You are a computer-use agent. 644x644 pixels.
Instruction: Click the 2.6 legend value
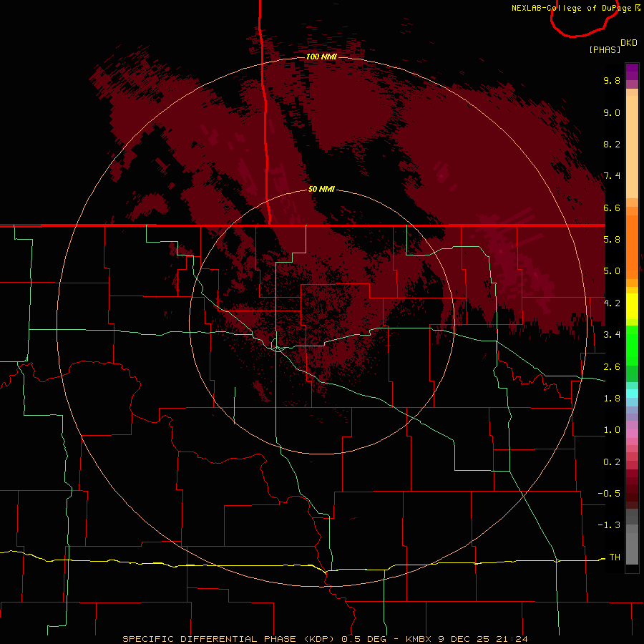(612, 367)
